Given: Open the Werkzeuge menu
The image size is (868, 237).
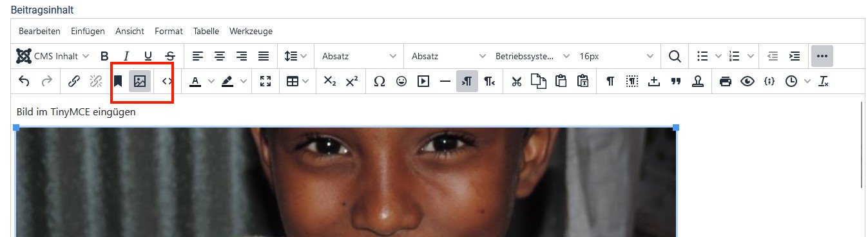Looking at the screenshot, I should (251, 31).
